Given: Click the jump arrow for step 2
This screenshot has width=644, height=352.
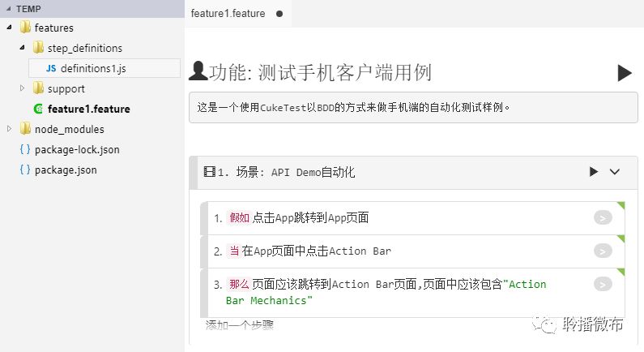Looking at the screenshot, I should (603, 251).
